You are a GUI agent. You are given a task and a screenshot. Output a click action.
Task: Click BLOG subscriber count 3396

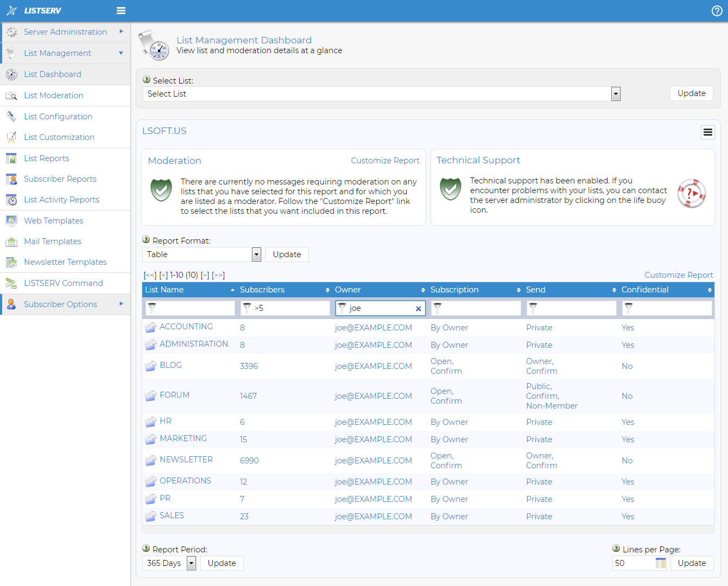[249, 366]
